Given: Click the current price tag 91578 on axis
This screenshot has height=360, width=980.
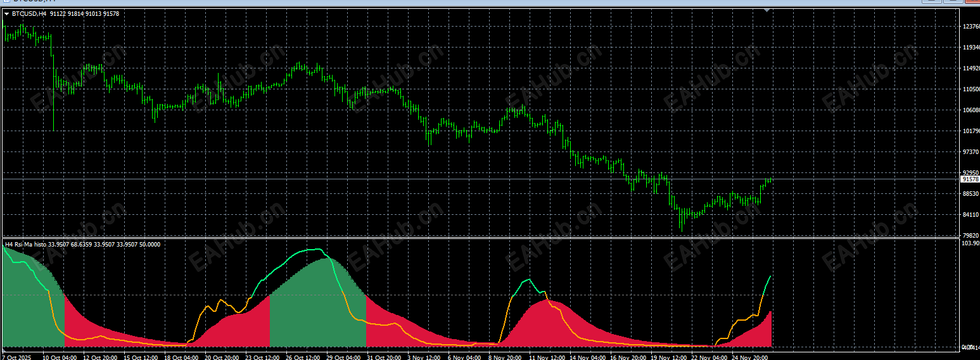Looking at the screenshot, I should coord(970,179).
